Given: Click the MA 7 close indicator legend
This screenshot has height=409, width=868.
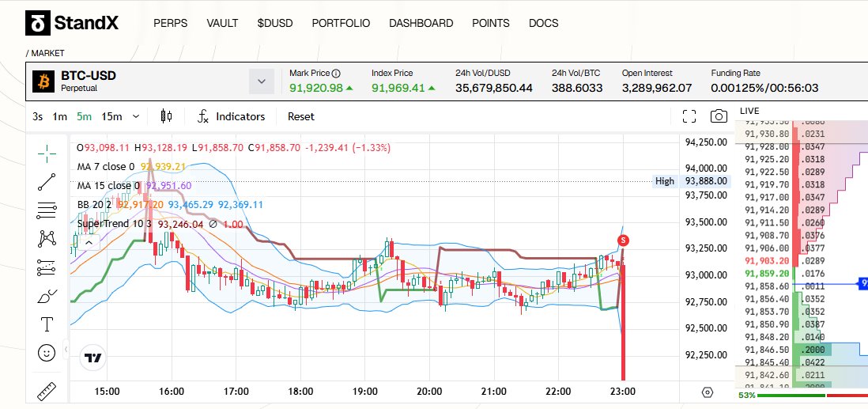Looking at the screenshot, I should pyautogui.click(x=106, y=167).
